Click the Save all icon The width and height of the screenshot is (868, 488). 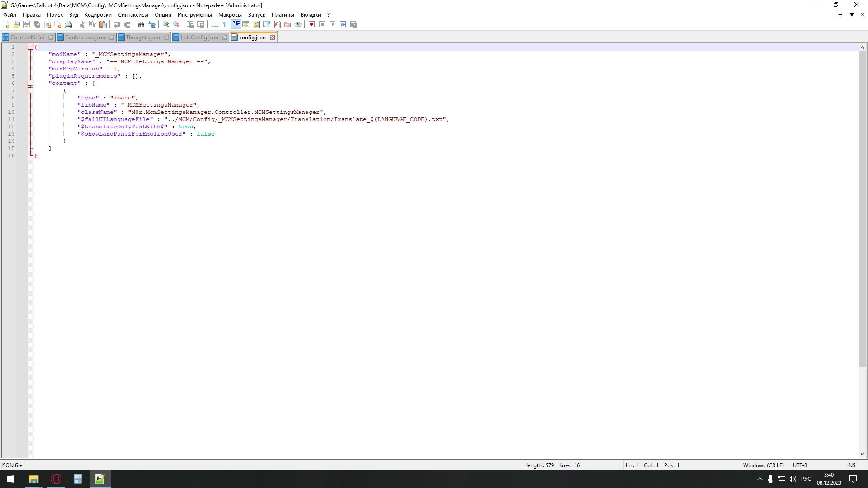point(37,24)
